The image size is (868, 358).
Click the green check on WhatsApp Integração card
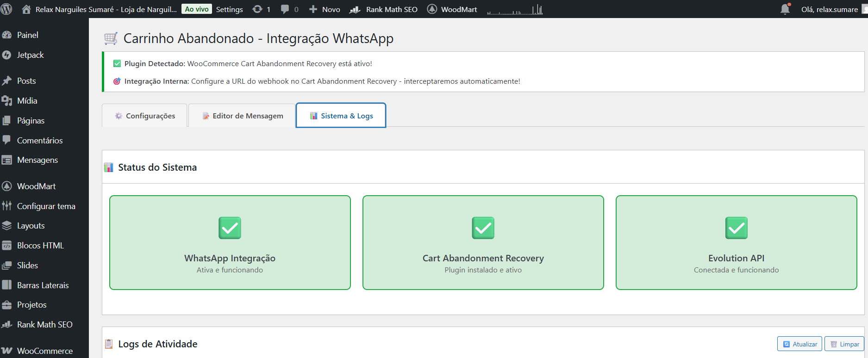(x=230, y=228)
